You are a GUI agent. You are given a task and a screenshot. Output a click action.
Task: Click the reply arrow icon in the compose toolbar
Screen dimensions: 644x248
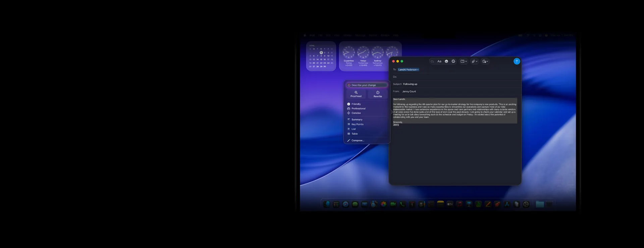[432, 61]
